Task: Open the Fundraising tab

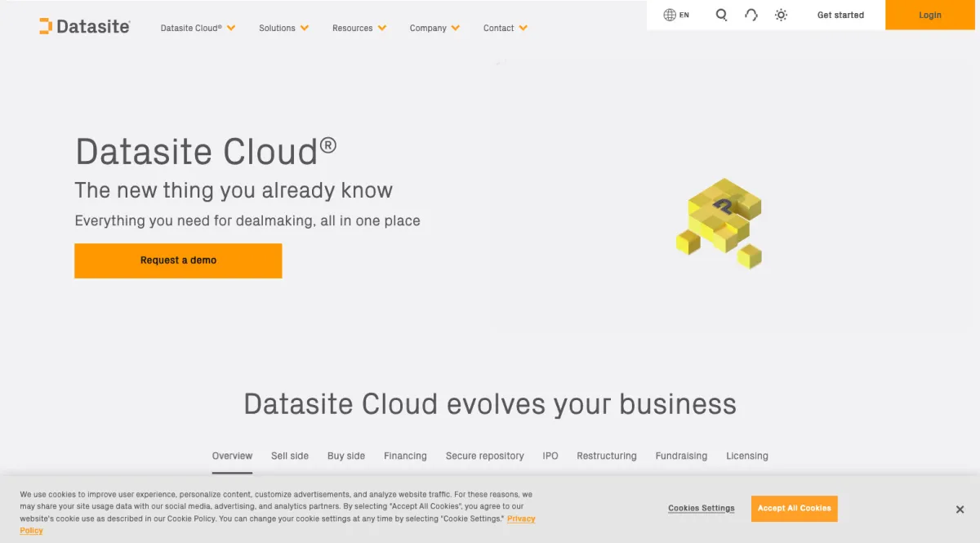Action: click(681, 456)
